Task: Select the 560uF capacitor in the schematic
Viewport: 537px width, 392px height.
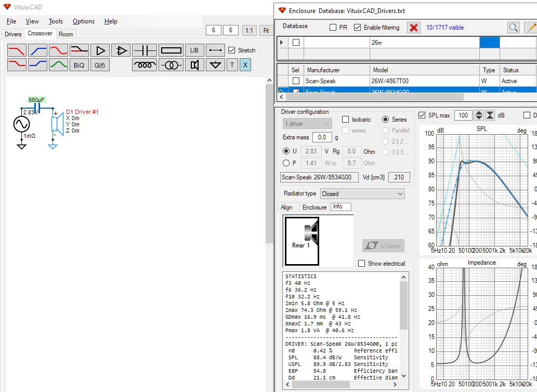Action: coord(37,109)
